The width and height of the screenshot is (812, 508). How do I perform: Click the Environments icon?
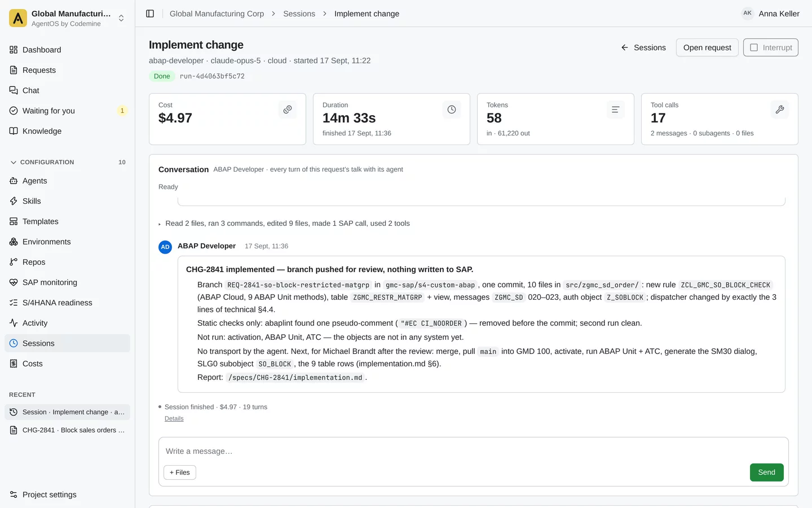click(x=14, y=242)
